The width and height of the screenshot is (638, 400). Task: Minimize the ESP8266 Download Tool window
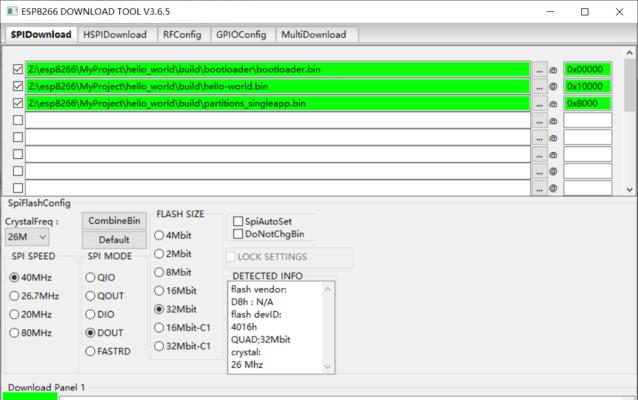point(551,12)
